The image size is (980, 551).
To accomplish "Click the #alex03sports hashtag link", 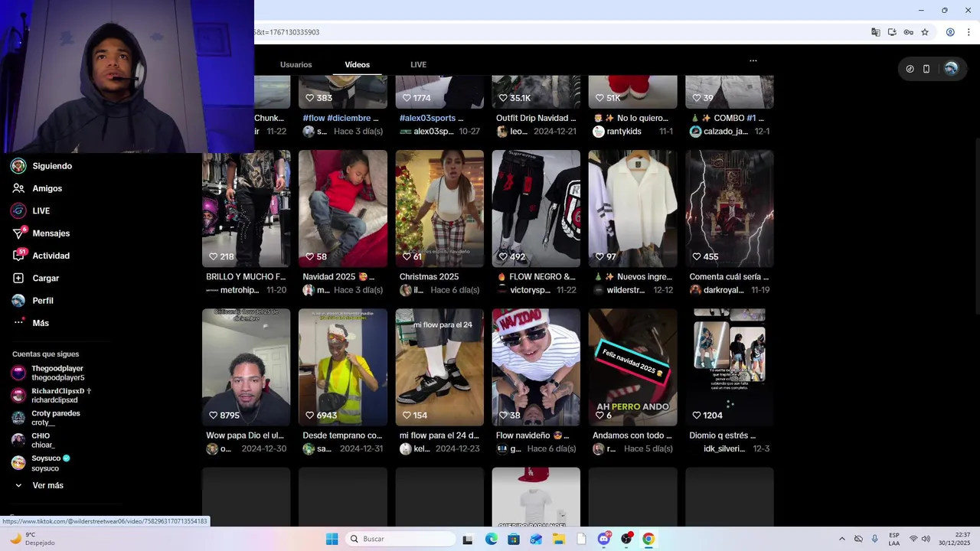I will (428, 118).
